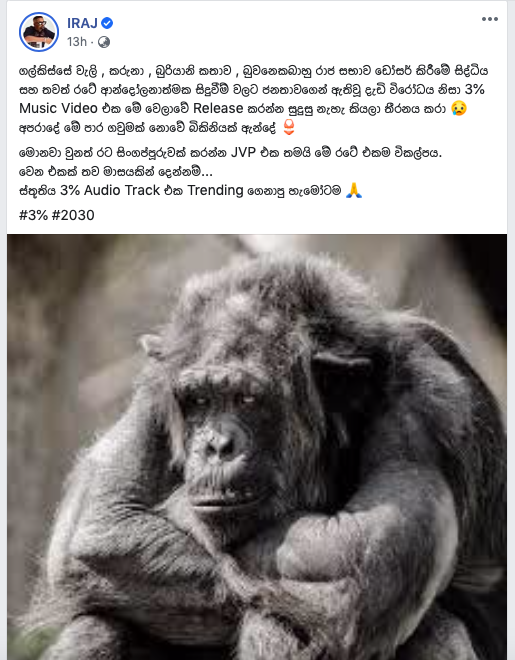This screenshot has width=515, height=660.
Task: Click the blue verified checkmark badge
Action: point(107,23)
